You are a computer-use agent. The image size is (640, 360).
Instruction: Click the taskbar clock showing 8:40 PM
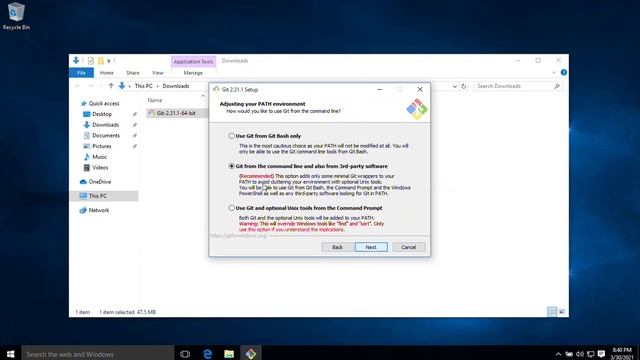tap(622, 353)
